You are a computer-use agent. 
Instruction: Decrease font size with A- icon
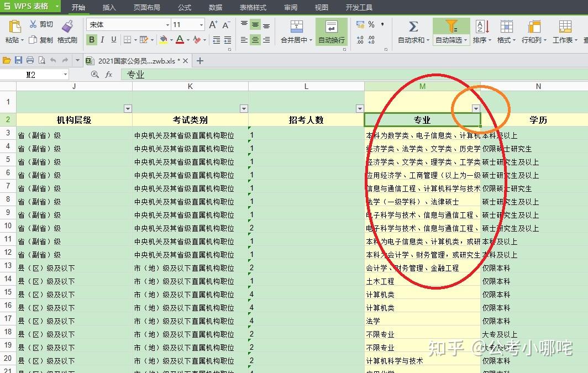225,25
